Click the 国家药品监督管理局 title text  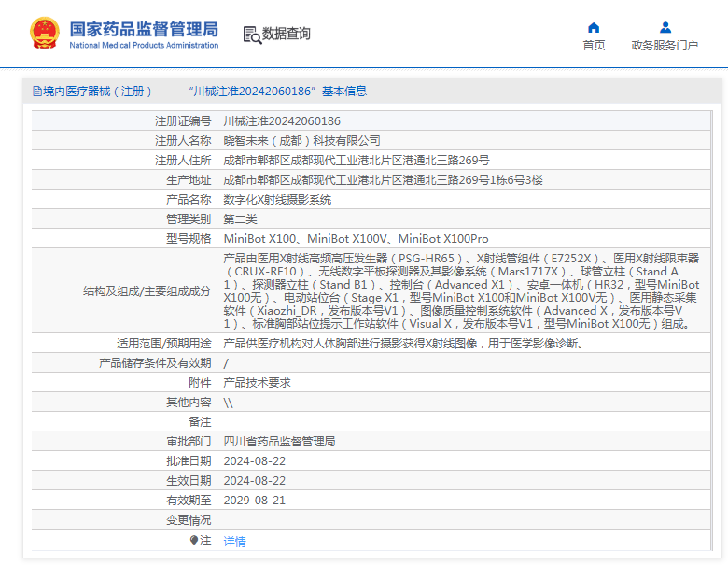coord(144,28)
